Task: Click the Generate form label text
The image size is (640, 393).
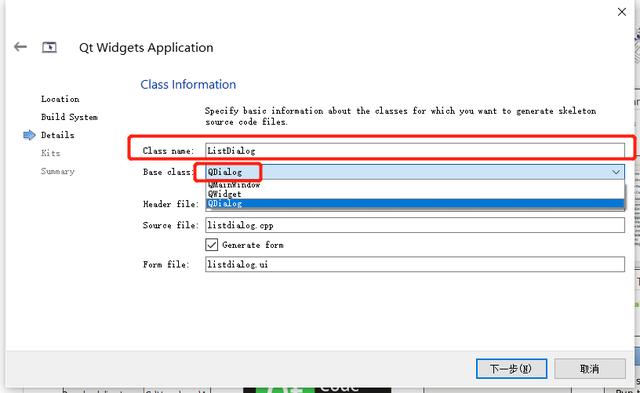Action: [253, 245]
